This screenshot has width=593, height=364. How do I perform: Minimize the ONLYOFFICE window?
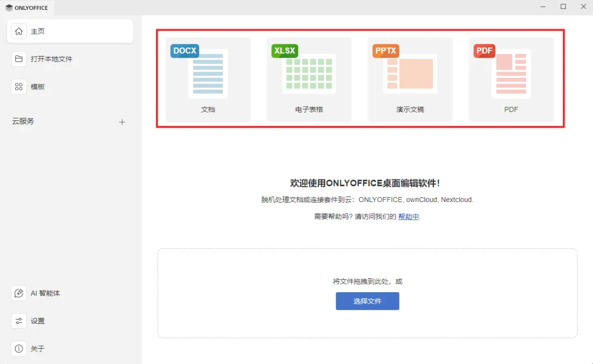coord(542,7)
